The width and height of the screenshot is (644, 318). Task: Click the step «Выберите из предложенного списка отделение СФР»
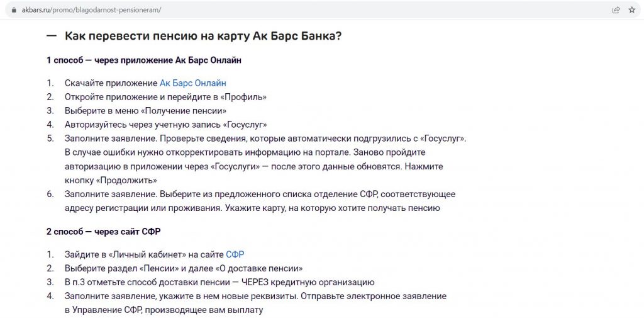260,201
